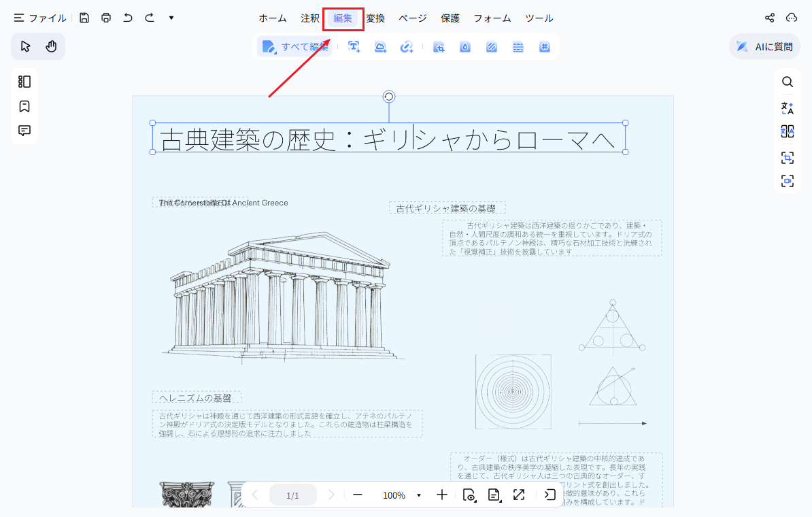The image size is (812, 517).
Task: Open the ファイル menu
Action: click(40, 18)
